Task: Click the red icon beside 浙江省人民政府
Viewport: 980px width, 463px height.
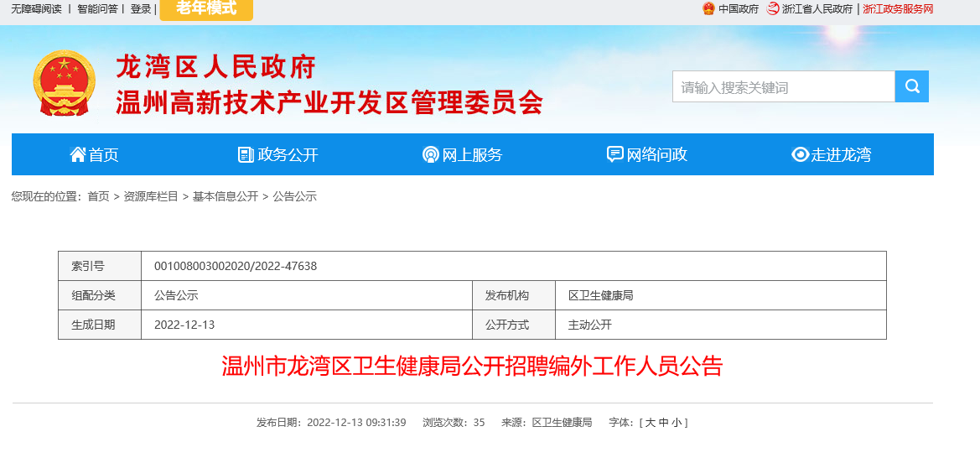Action: (x=772, y=8)
